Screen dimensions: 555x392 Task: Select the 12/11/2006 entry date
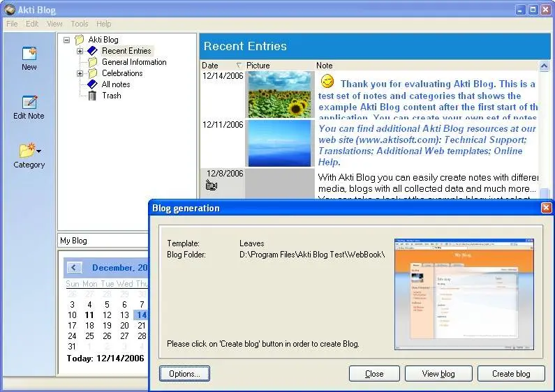[x=223, y=125]
